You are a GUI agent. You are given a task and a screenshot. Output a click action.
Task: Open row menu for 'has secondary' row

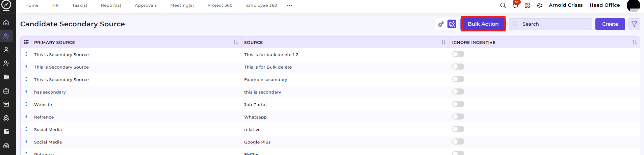pyautogui.click(x=26, y=92)
